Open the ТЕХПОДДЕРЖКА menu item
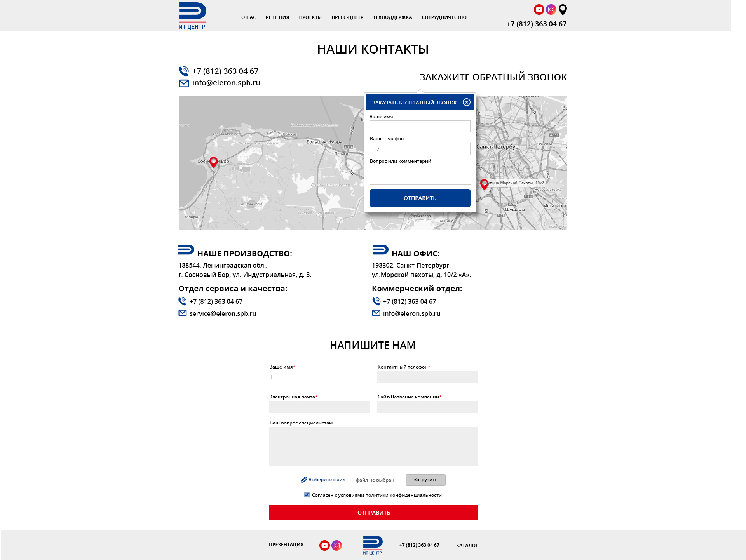The width and height of the screenshot is (746, 560). coord(392,17)
